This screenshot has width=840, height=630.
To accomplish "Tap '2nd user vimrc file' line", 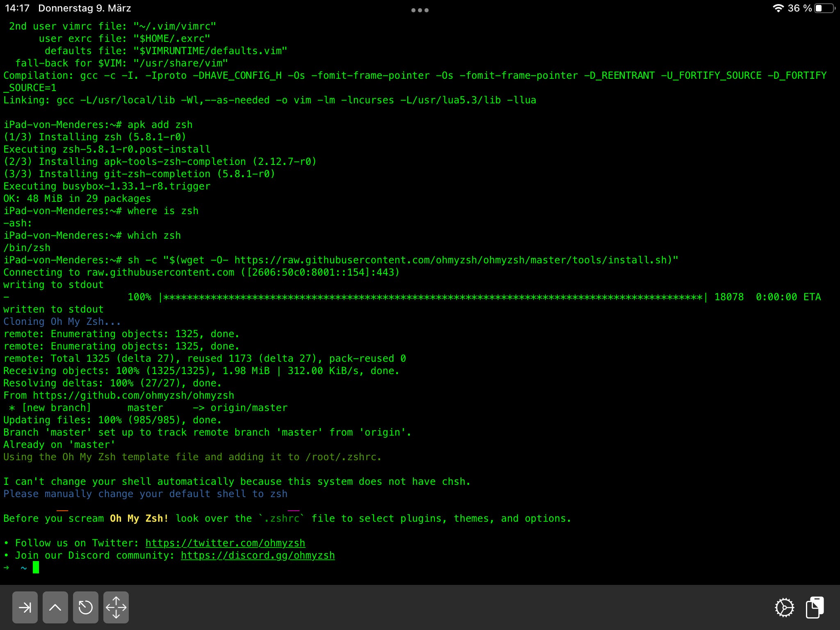I will (113, 26).
